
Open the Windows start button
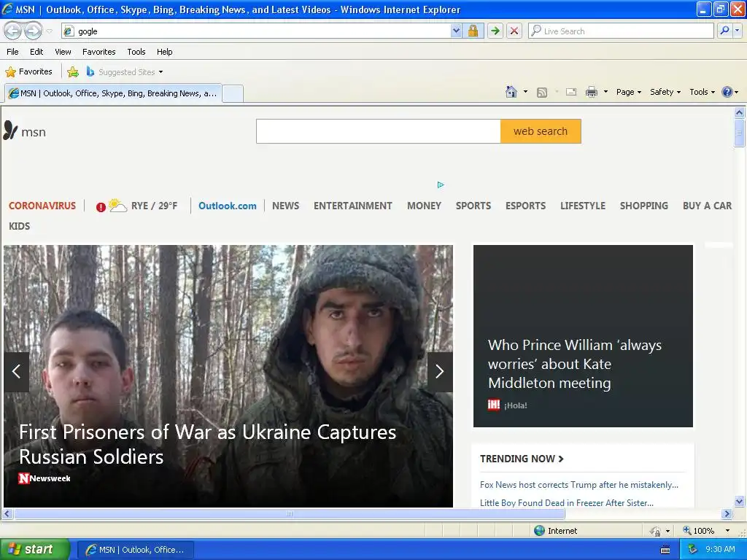pos(35,549)
